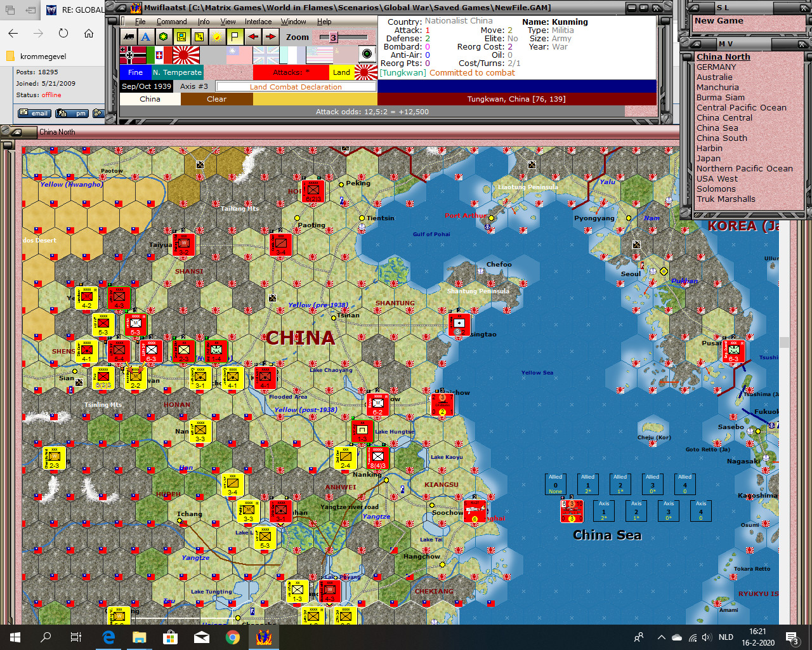Click the Axis 4 sea box in China Sea
This screenshot has width=812, height=650.
tap(701, 511)
